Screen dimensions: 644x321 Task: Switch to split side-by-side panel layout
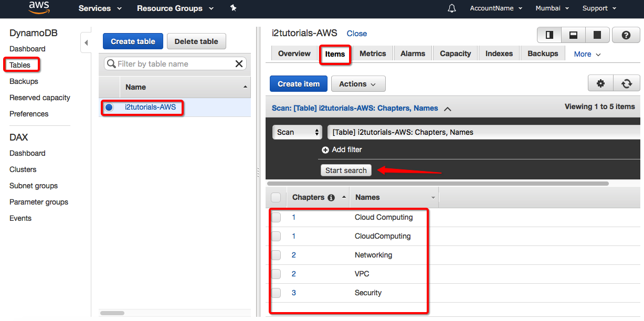tap(550, 35)
